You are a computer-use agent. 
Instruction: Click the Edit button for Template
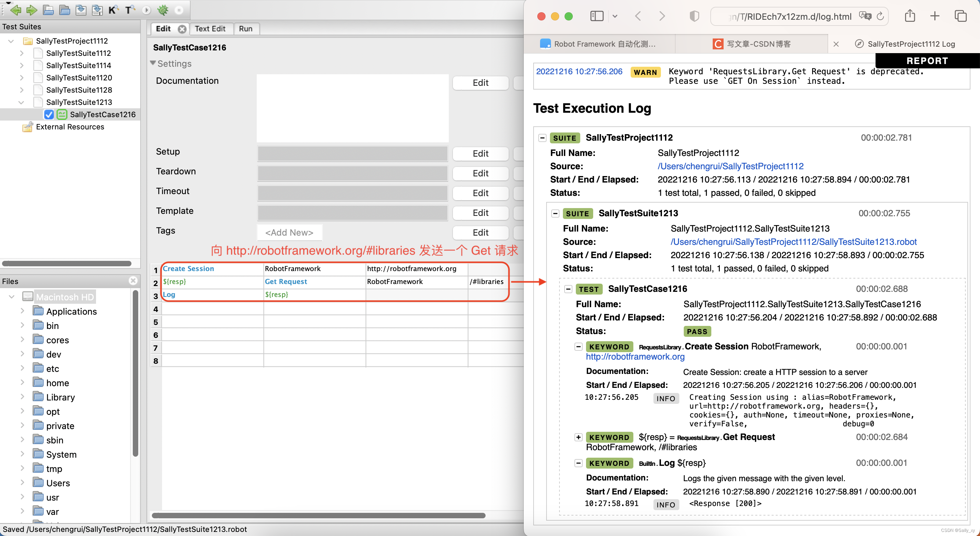480,212
